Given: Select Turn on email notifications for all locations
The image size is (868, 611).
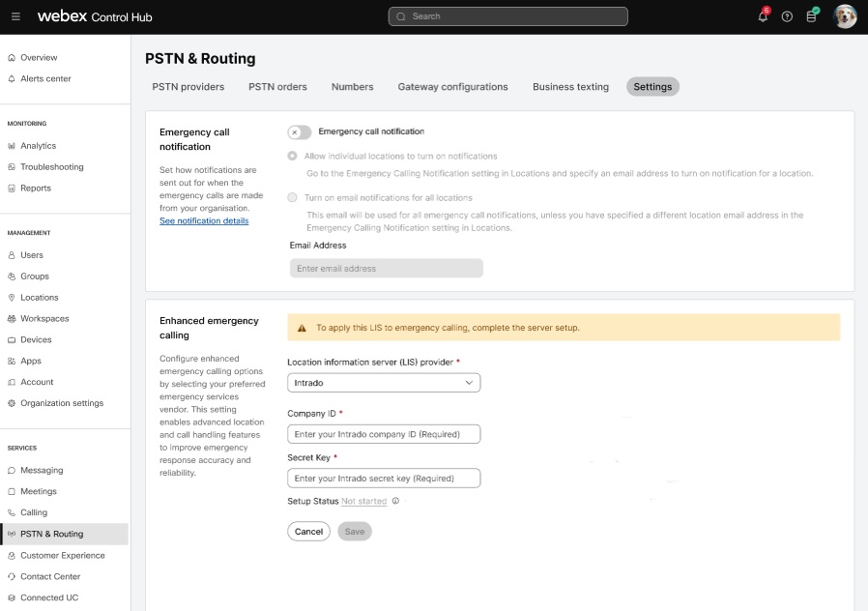Looking at the screenshot, I should (x=292, y=197).
